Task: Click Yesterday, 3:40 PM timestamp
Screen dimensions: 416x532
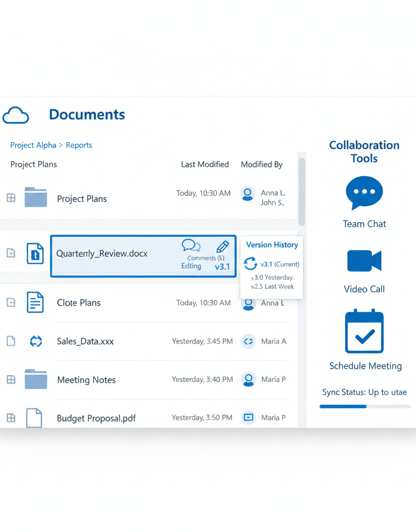Action: (x=202, y=379)
